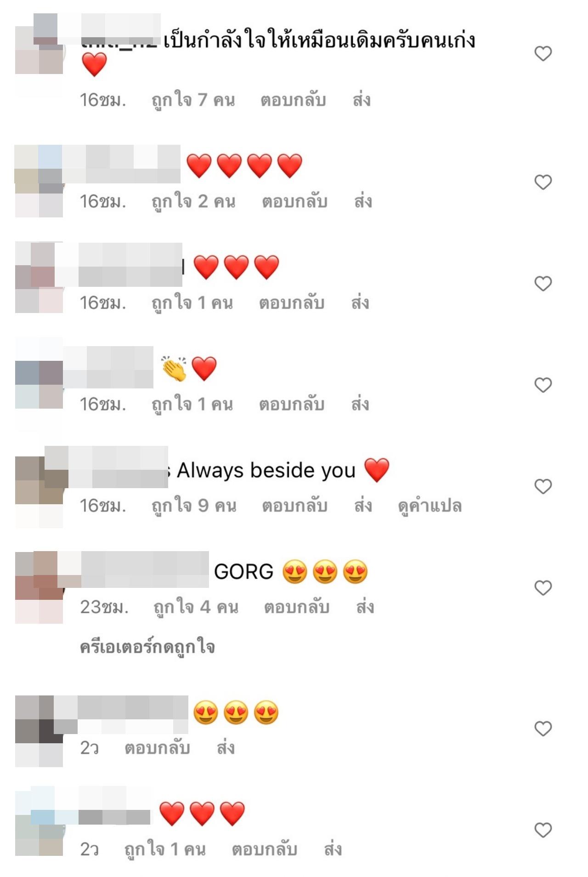Heart the three red hearts comment from 16ชม.

(543, 284)
